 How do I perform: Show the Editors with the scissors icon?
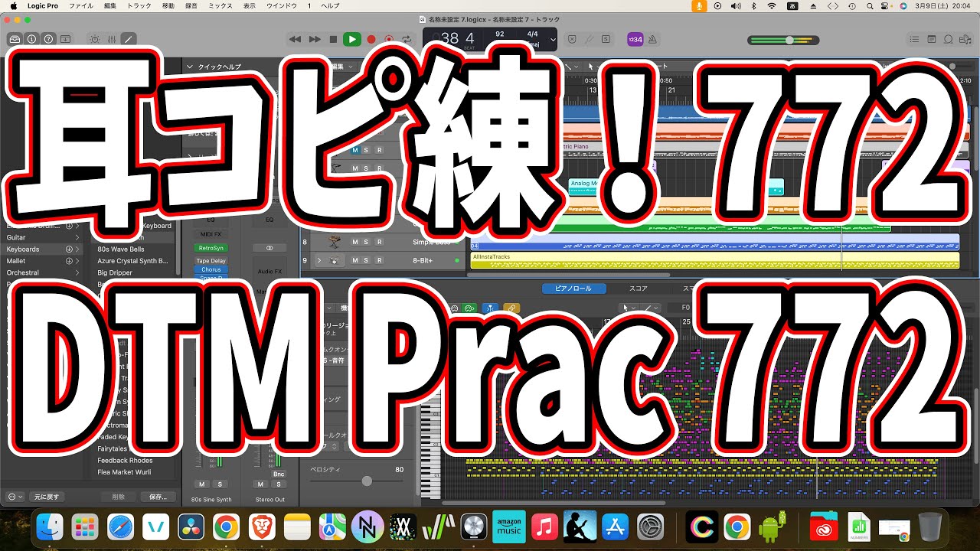point(129,39)
